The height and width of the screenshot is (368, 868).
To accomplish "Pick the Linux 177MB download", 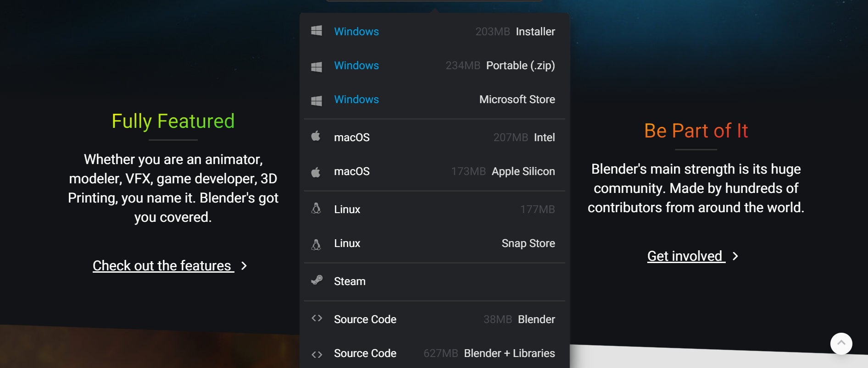I will tap(434, 209).
